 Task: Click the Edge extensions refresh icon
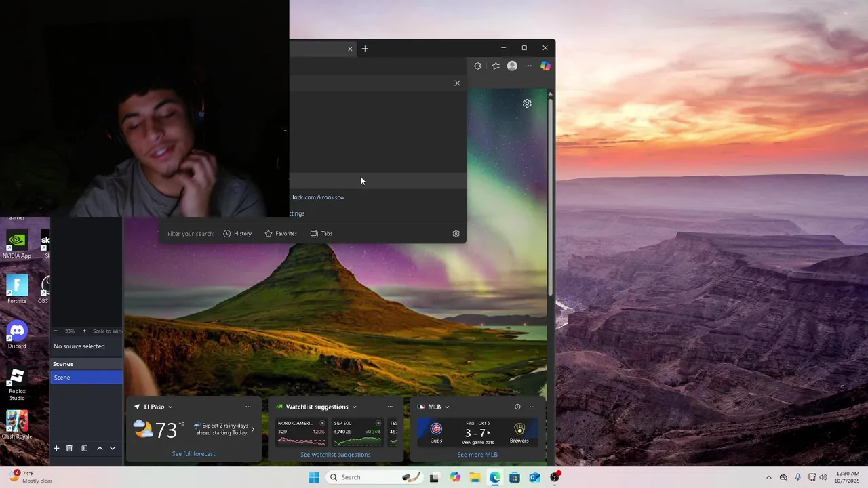click(477, 66)
